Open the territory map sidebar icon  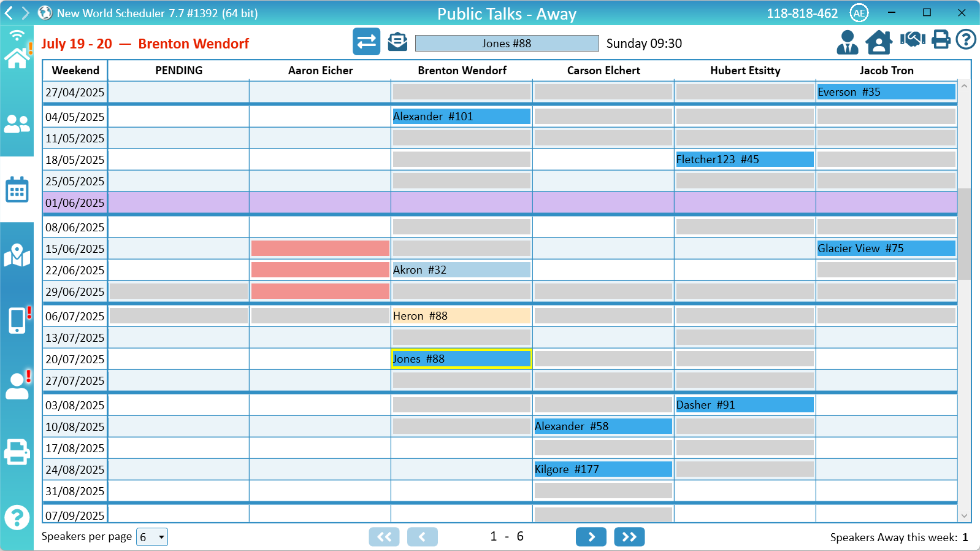tap(17, 255)
